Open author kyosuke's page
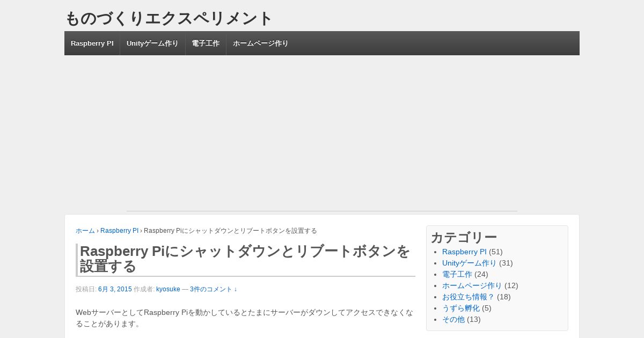644x338 pixels. pyautogui.click(x=168, y=289)
